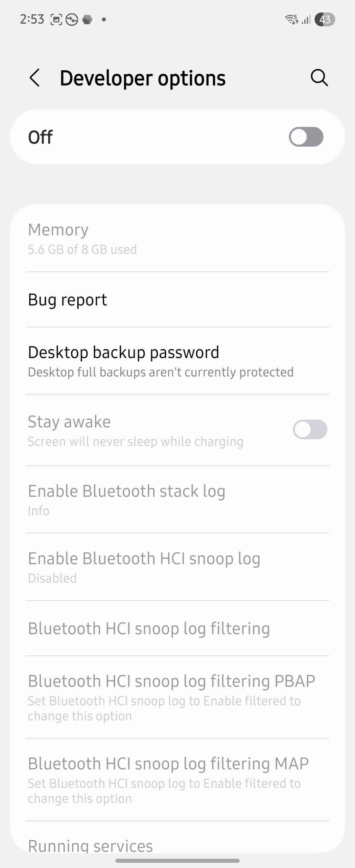This screenshot has height=868, width=355.
Task: Turn on the Developer options master switch
Action: pos(306,137)
